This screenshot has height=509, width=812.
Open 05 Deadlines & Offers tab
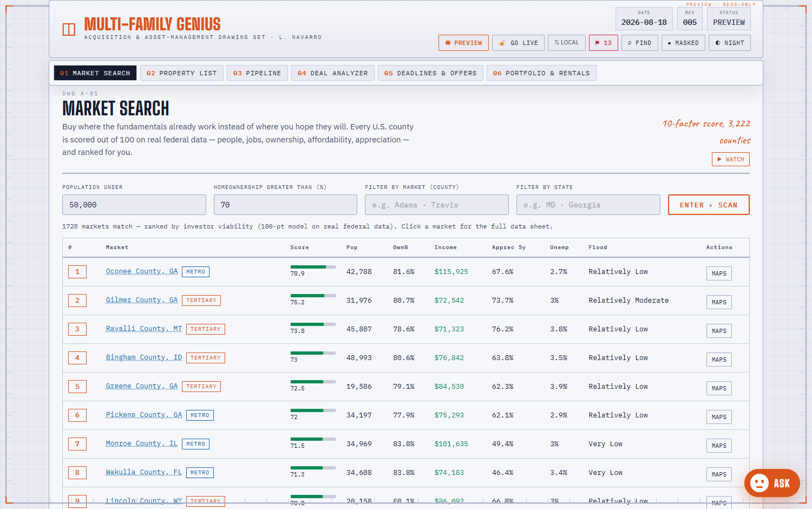pyautogui.click(x=430, y=73)
